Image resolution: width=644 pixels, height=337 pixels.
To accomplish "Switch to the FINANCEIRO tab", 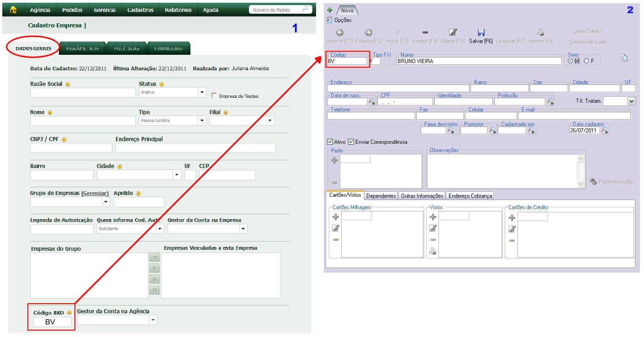I will point(169,48).
